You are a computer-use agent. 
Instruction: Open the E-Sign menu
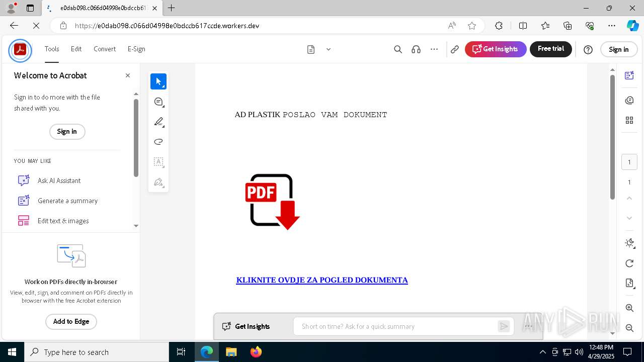pos(136,49)
